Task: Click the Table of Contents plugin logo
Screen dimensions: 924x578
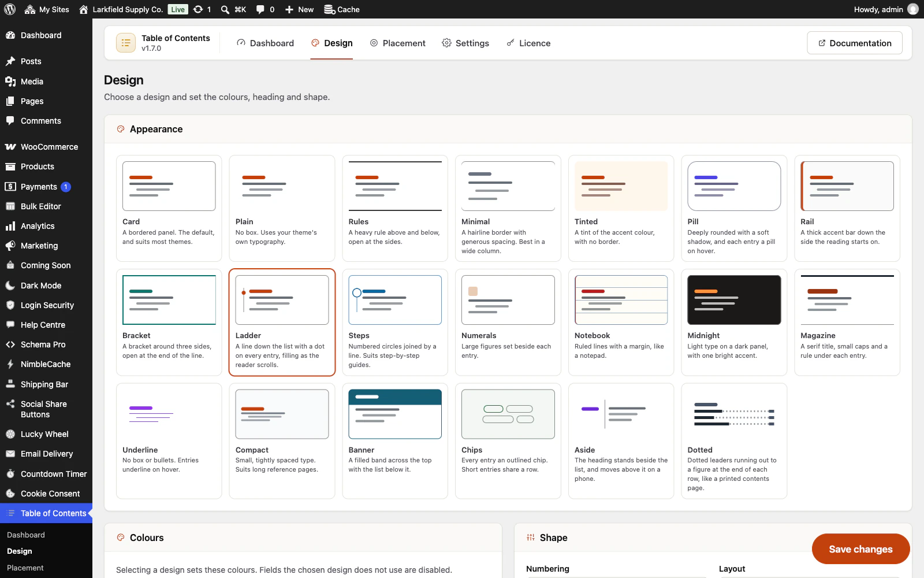Action: point(126,43)
